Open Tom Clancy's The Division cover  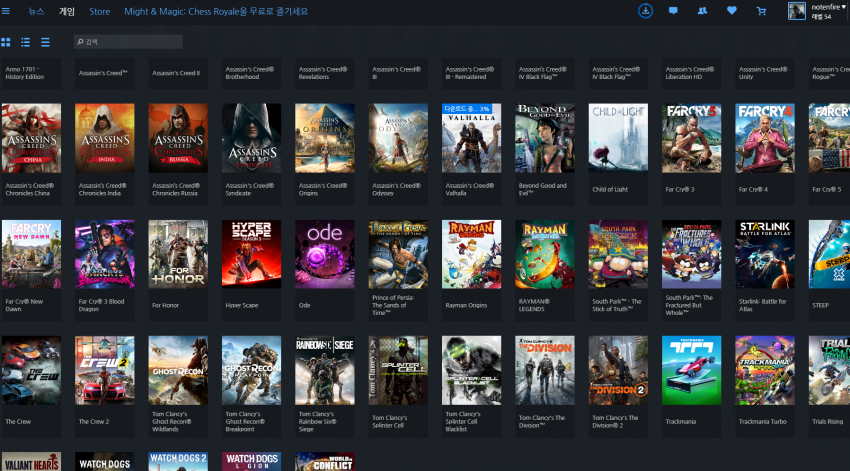click(545, 370)
